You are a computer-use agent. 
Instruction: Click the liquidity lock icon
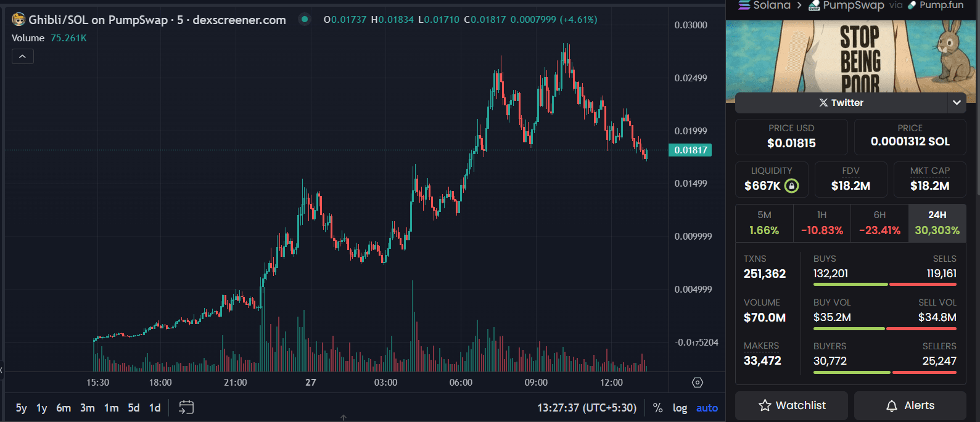(791, 185)
